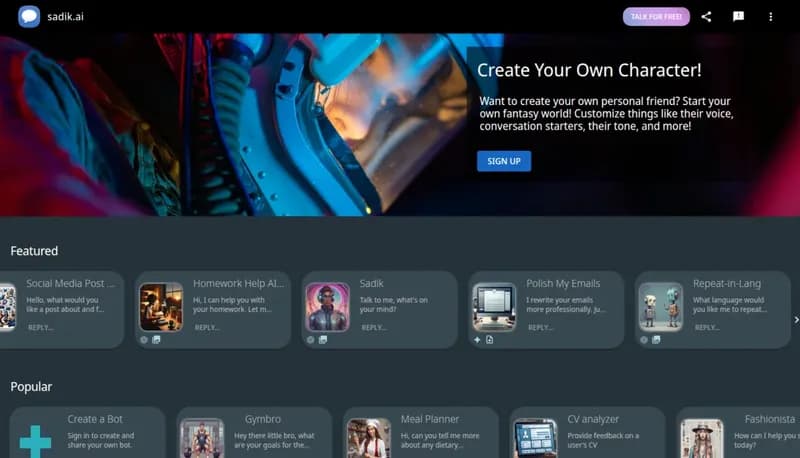Viewport: 800px width, 458px height.
Task: Show next Featured bots with right chevron
Action: coord(796,320)
